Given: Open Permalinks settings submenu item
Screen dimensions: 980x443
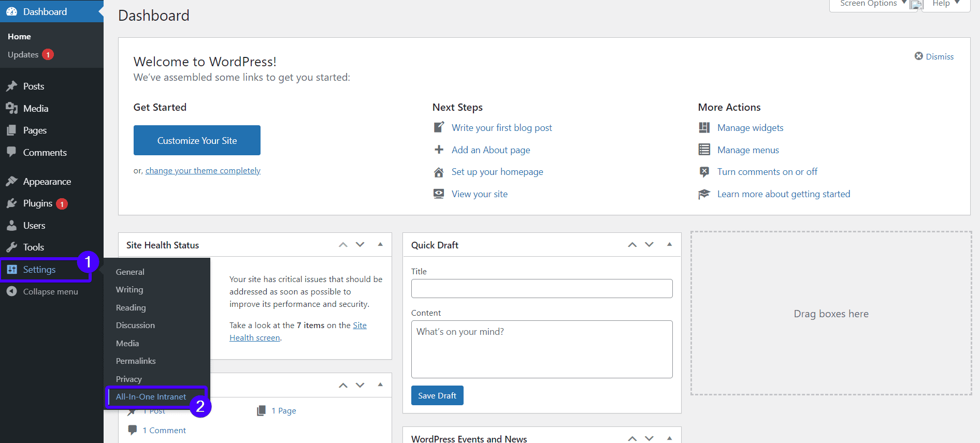Looking at the screenshot, I should click(136, 361).
